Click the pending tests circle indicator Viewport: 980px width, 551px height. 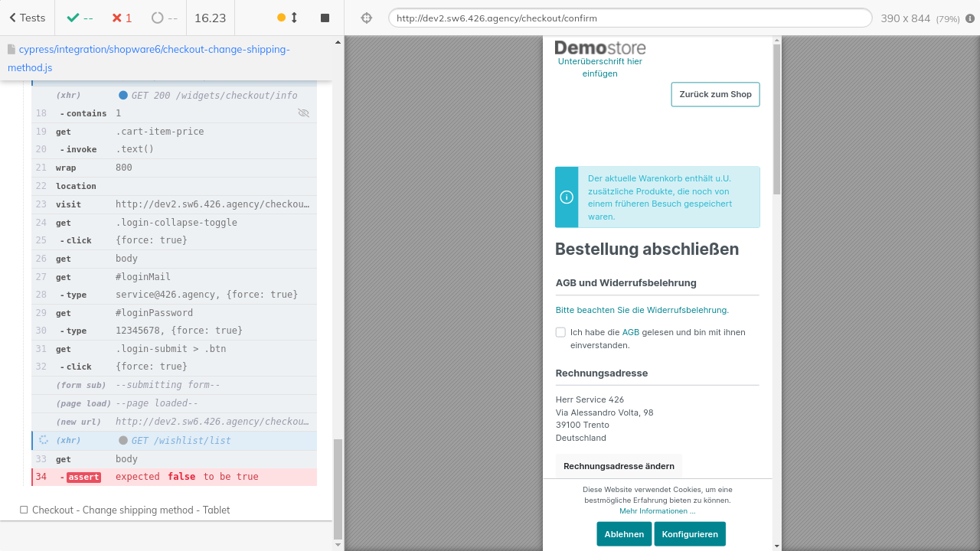tap(165, 18)
